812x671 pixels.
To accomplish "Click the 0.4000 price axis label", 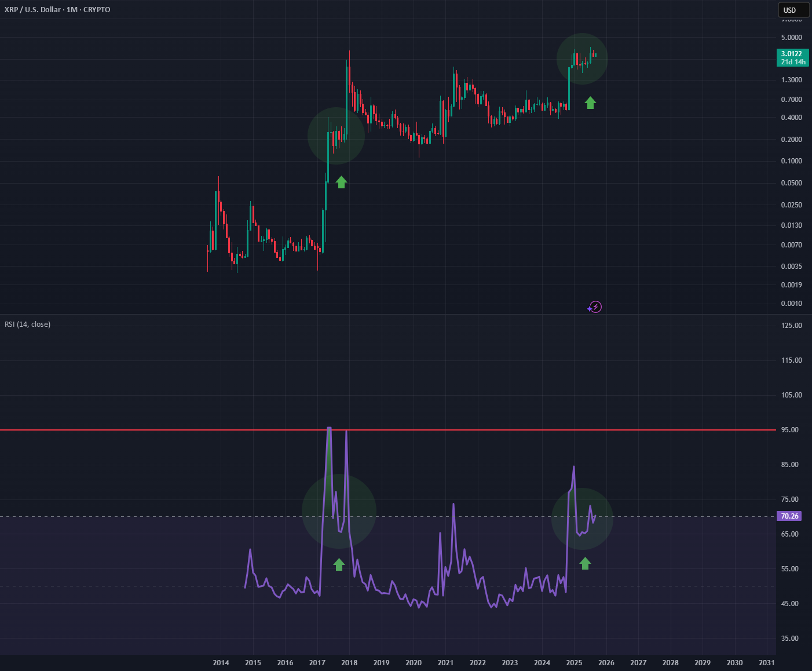I will 792,118.
